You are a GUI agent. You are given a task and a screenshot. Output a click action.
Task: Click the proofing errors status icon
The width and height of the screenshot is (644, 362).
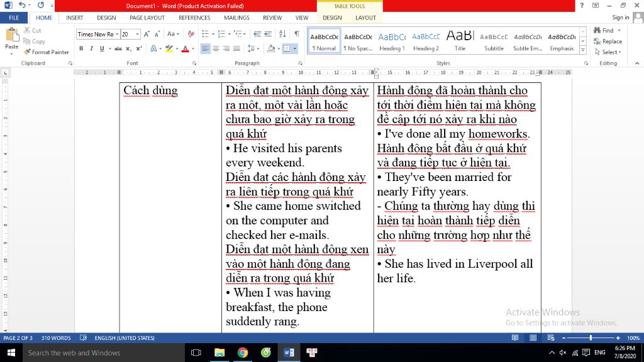pyautogui.click(x=84, y=337)
